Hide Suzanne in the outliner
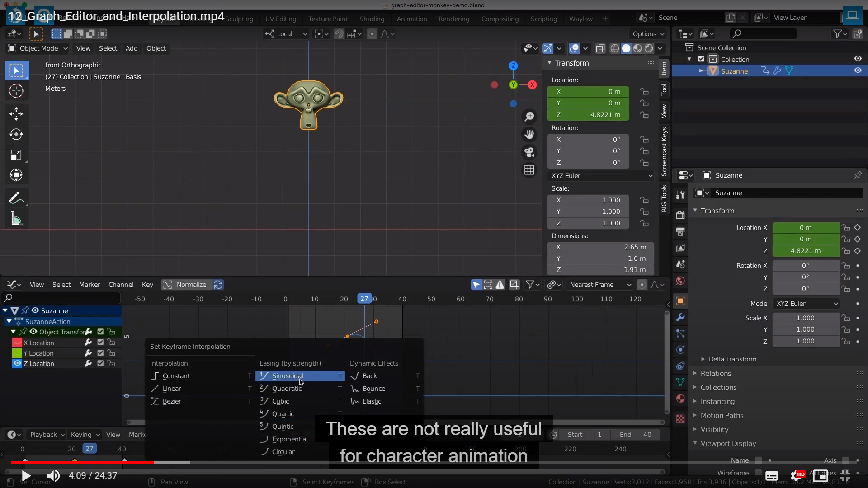 click(x=858, y=70)
